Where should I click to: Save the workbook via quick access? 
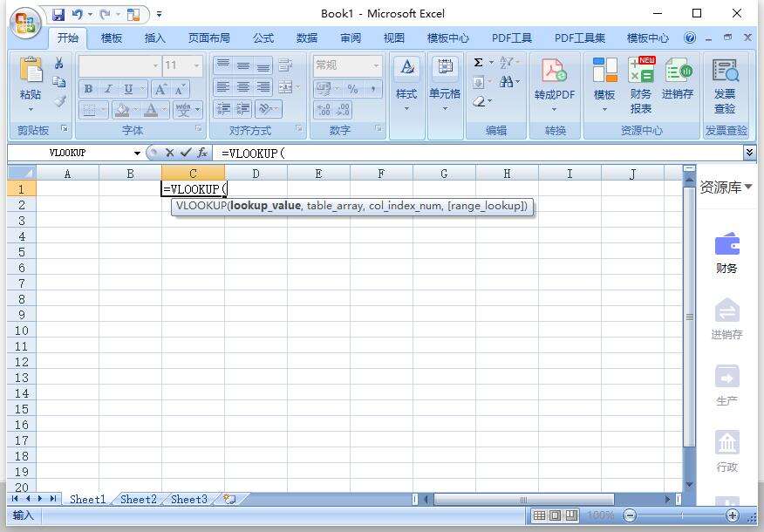tap(58, 15)
